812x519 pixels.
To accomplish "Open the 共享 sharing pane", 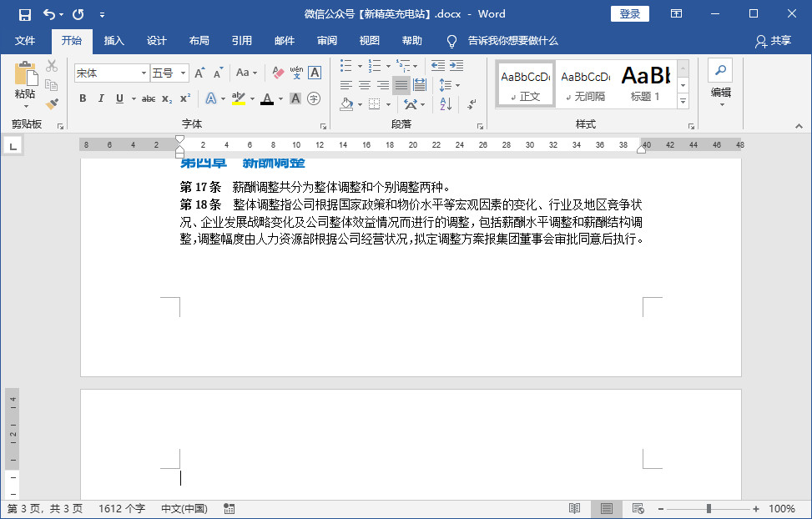I will tap(775, 41).
